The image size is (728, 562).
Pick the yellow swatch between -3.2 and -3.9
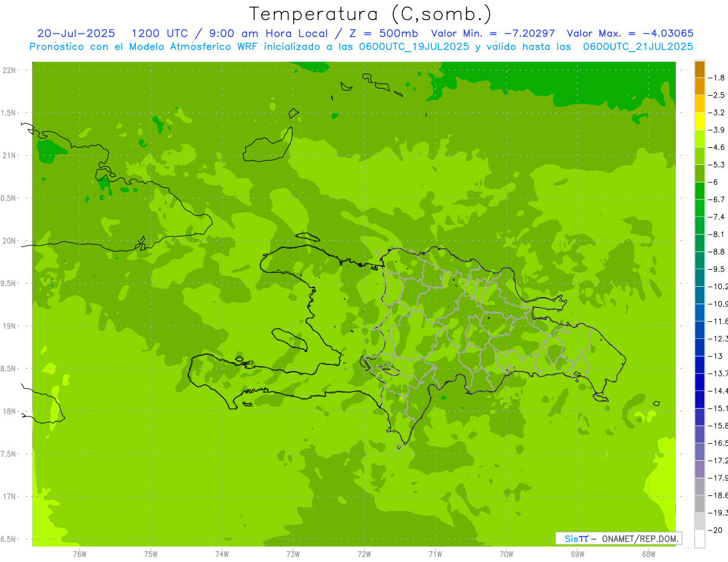[x=699, y=121]
